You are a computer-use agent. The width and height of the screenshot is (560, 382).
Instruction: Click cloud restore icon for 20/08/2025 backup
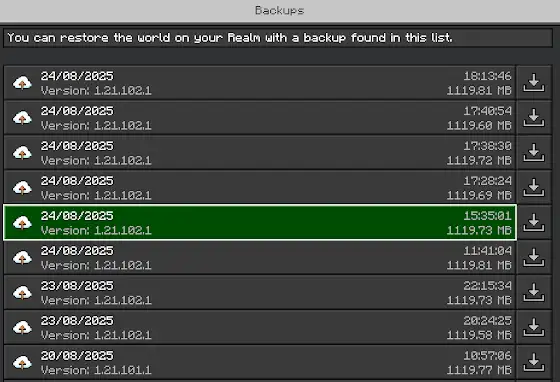[x=22, y=363]
